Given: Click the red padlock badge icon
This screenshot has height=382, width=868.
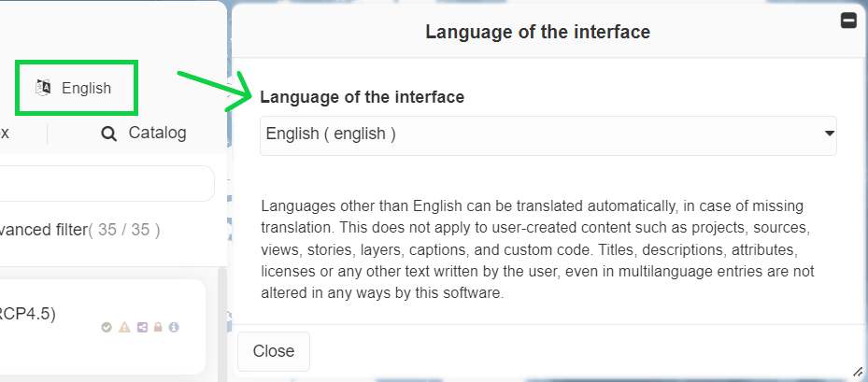Looking at the screenshot, I should [157, 327].
